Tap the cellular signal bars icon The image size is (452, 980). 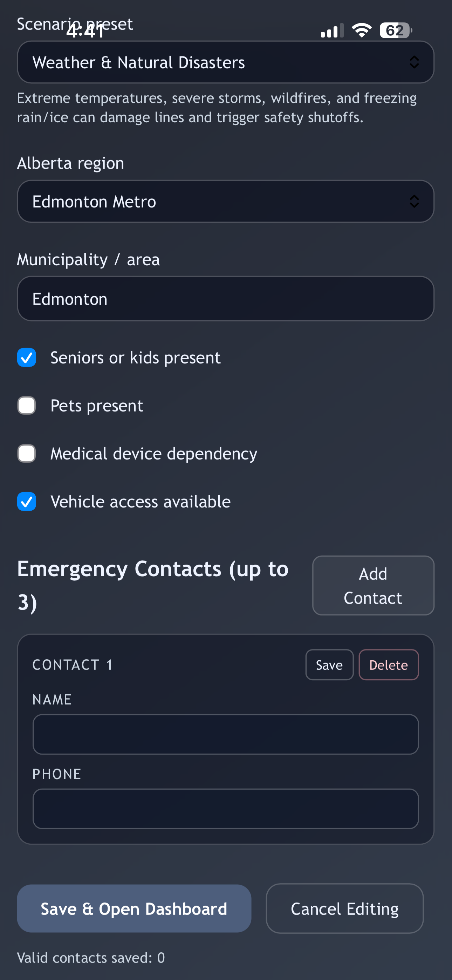pos(332,30)
